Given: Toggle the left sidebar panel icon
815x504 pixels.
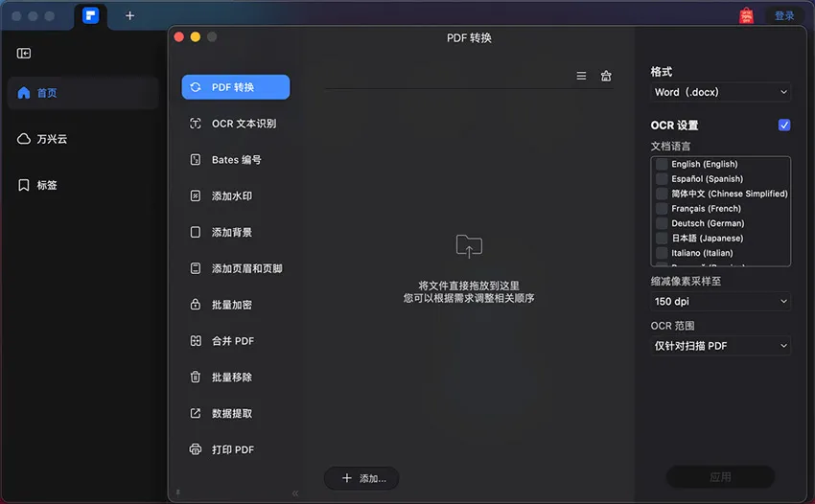Looking at the screenshot, I should click(24, 54).
